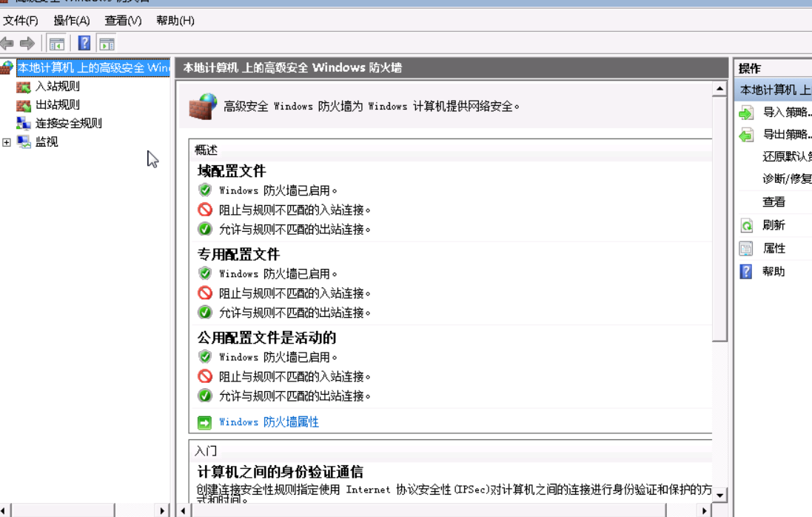
Task: Open the Windows 防火墙属性 link
Action: tap(269, 422)
